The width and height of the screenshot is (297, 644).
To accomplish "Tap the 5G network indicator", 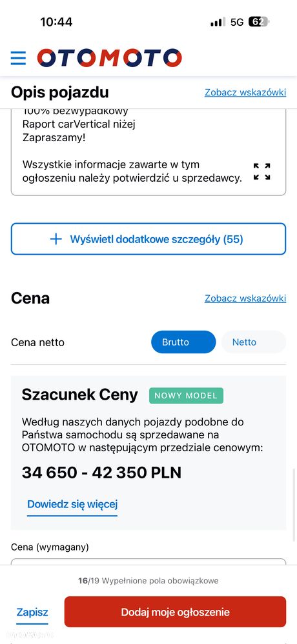I will coord(237,22).
